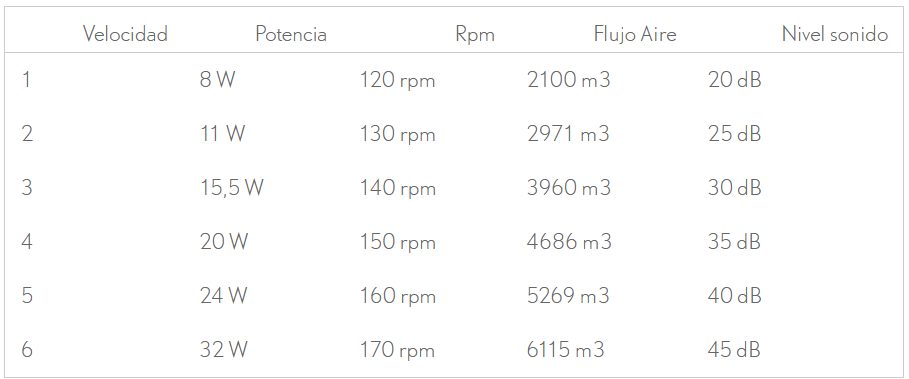Click the 6115 m3 airflow value
Viewport: 909px width, 379px height.
pos(566,350)
